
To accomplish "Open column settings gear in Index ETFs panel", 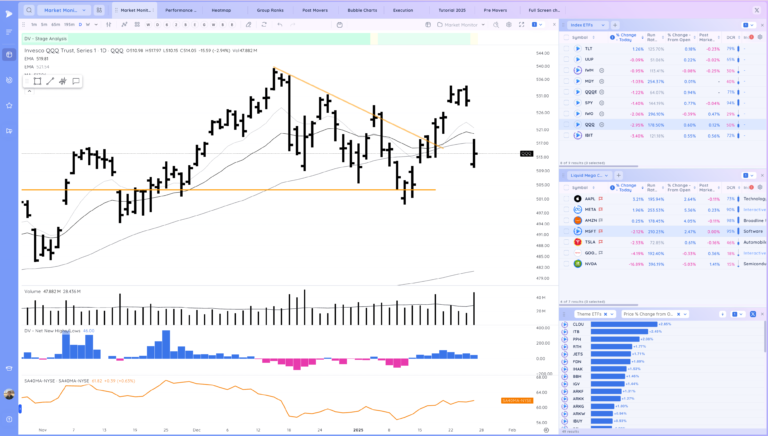I will click(759, 35).
